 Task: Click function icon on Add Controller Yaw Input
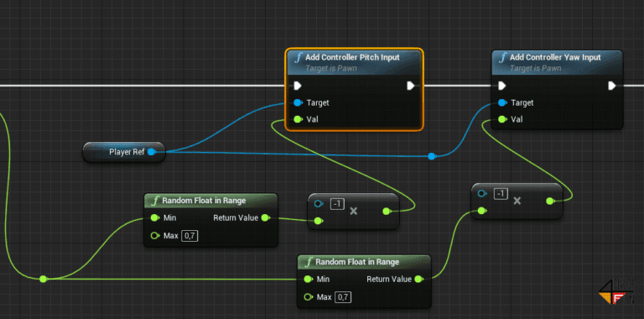(x=502, y=58)
